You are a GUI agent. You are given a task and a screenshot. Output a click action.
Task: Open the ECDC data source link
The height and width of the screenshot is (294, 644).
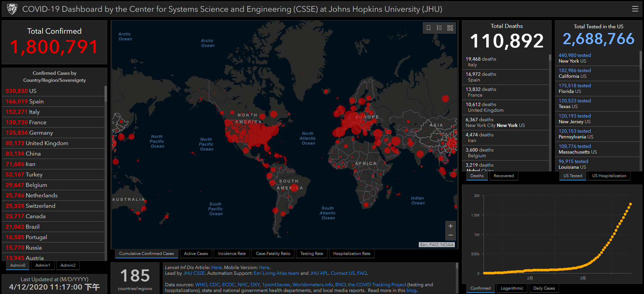(229, 285)
